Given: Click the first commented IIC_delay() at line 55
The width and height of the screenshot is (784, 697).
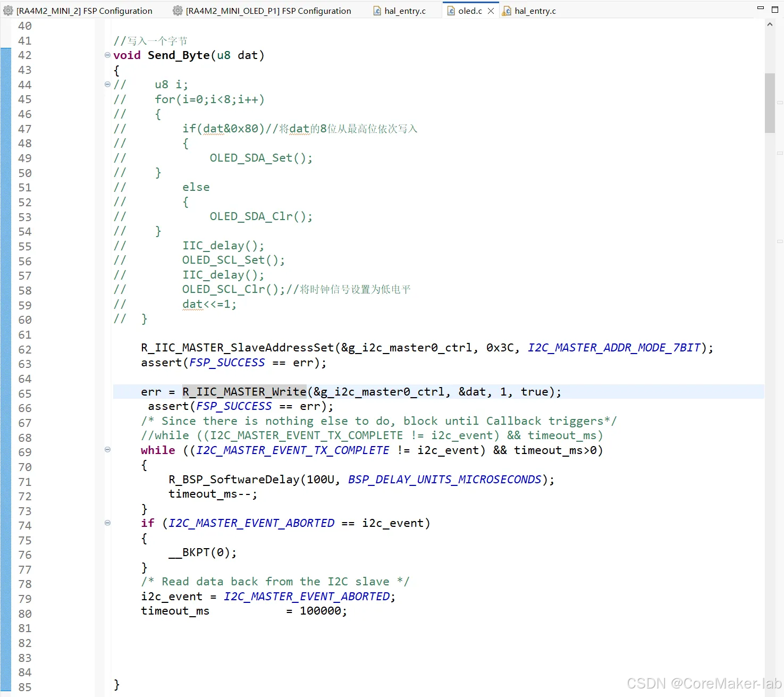Looking at the screenshot, I should tap(223, 246).
